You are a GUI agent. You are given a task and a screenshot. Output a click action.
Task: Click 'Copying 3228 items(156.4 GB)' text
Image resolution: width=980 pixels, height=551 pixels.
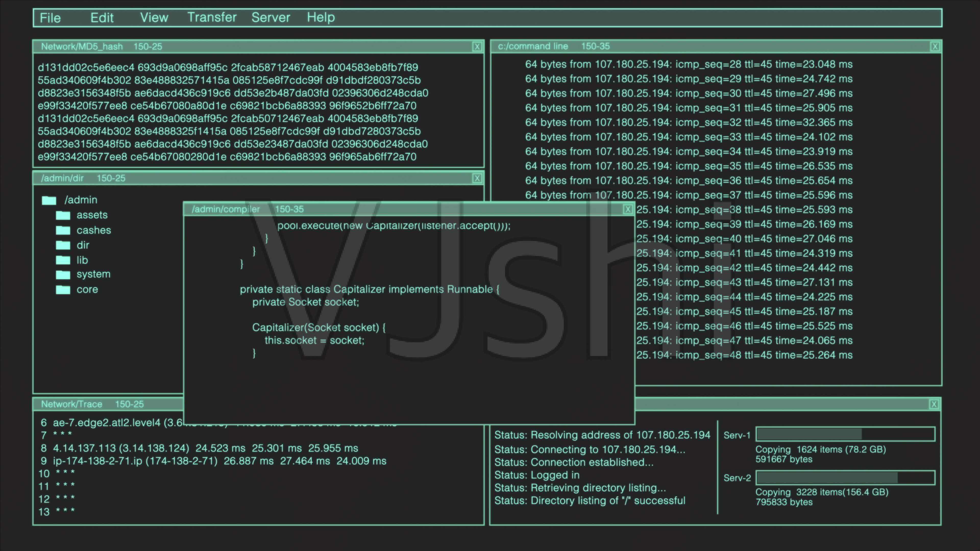(822, 492)
